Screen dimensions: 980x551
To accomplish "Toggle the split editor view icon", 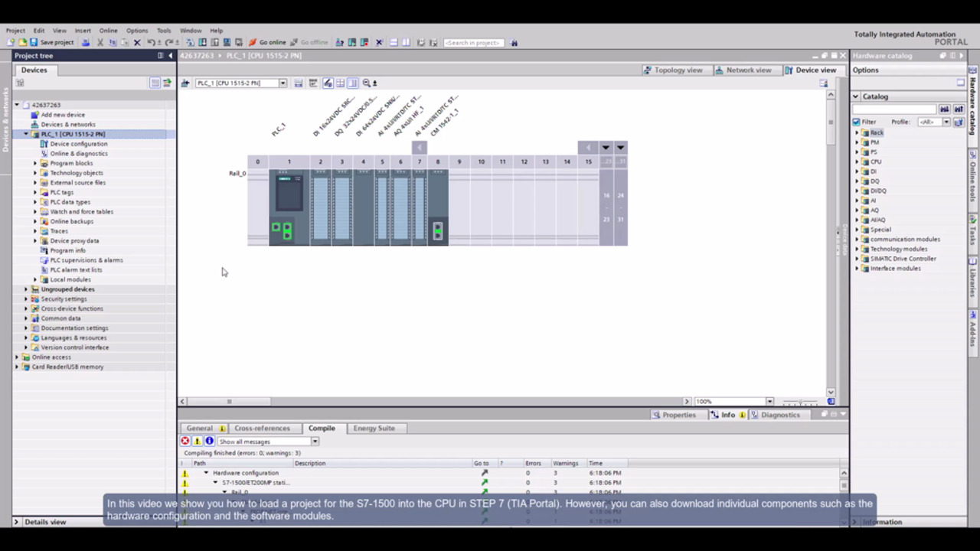I will click(394, 42).
